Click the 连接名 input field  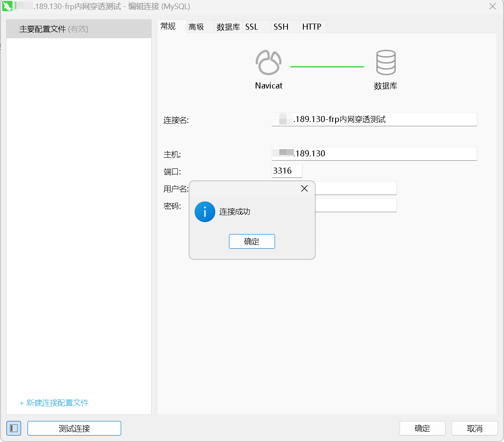374,119
